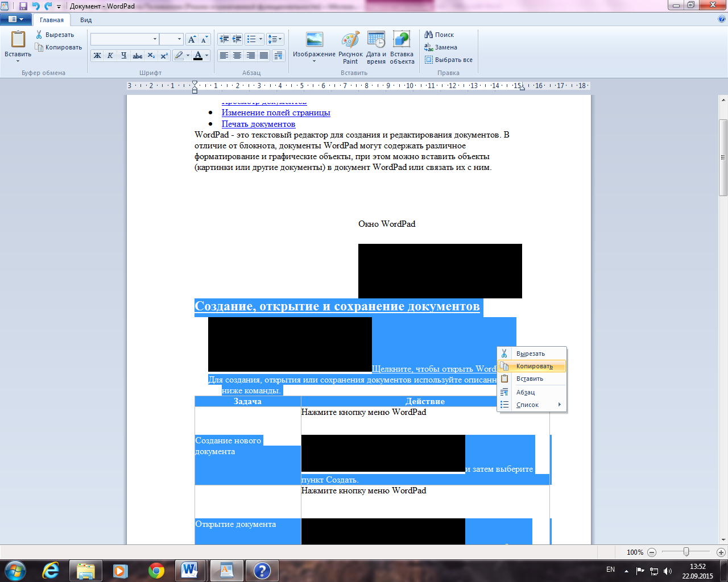Image resolution: width=728 pixels, height=582 pixels.
Task: Open Internet Explorer from taskbar
Action: 51,571
